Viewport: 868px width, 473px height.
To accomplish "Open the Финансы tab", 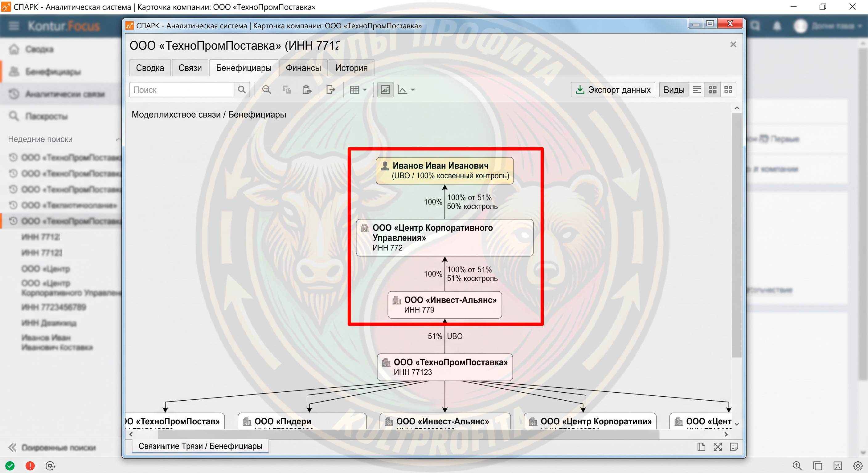I will (x=303, y=68).
